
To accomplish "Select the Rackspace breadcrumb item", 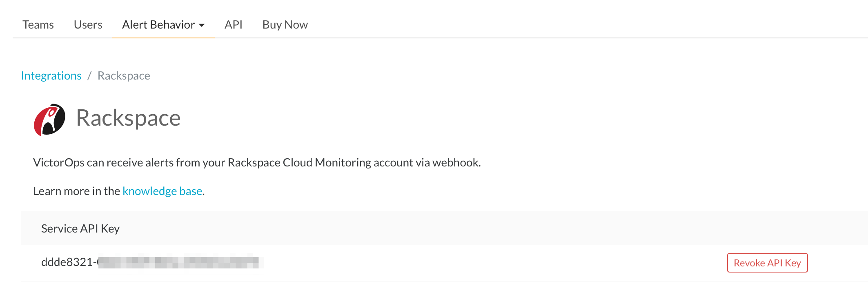I will [124, 75].
